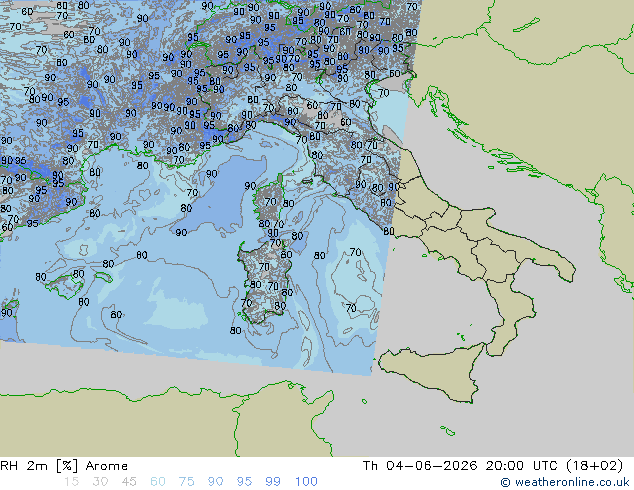Select the 75 legend value
Viewport: 634px width, 490px height.
(x=186, y=482)
